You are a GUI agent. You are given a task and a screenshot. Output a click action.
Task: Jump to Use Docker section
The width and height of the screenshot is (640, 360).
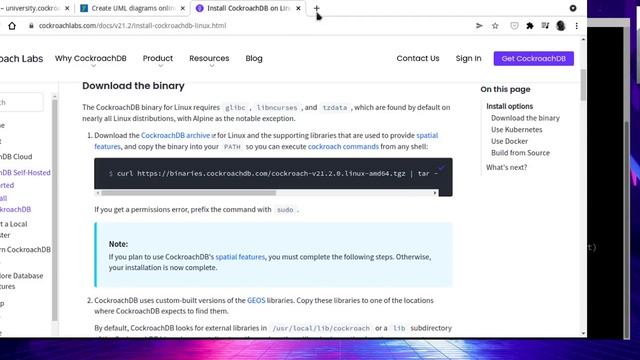tap(509, 141)
